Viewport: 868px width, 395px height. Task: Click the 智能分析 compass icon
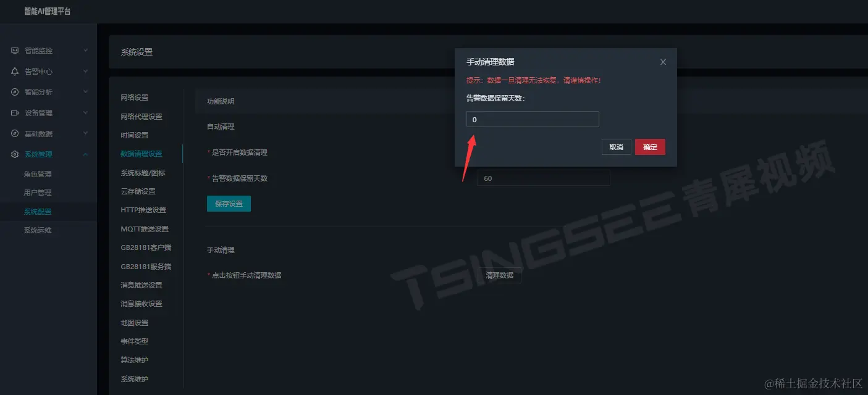point(15,92)
